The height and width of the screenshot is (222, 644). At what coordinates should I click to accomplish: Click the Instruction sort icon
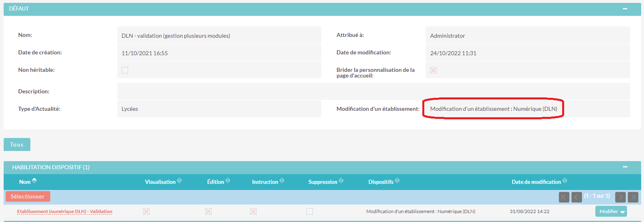(282, 181)
